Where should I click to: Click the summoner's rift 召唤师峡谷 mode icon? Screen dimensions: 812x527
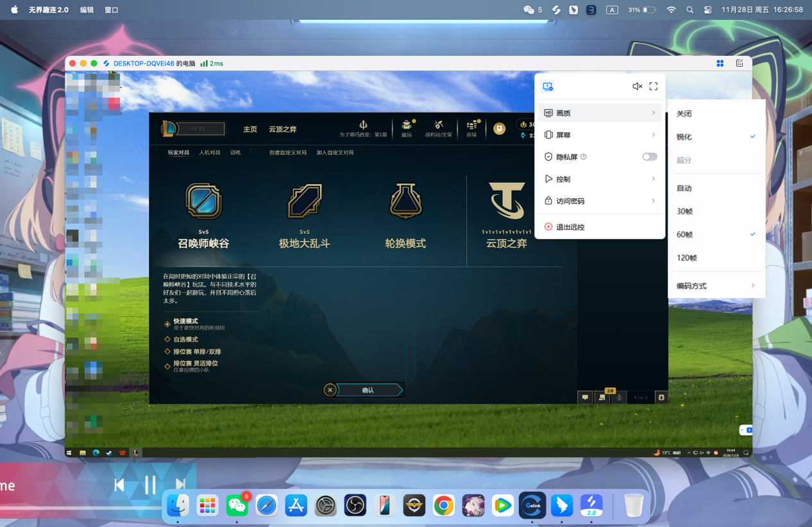203,201
